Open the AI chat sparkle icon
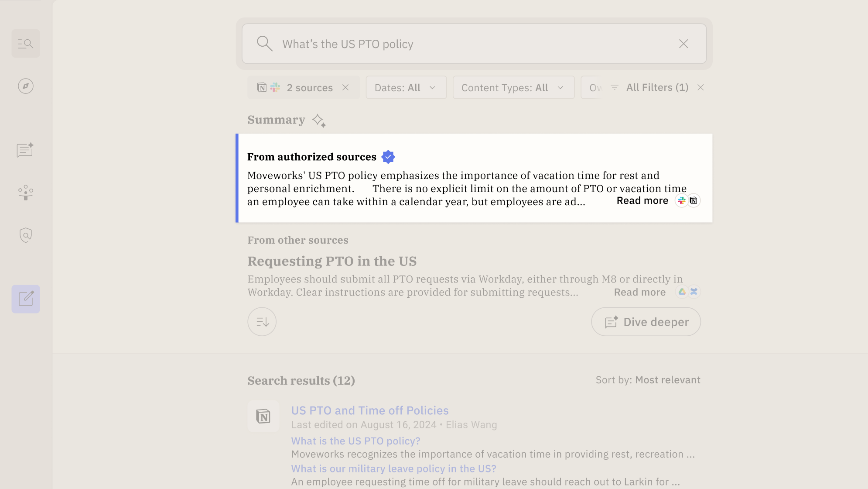 pos(25,150)
